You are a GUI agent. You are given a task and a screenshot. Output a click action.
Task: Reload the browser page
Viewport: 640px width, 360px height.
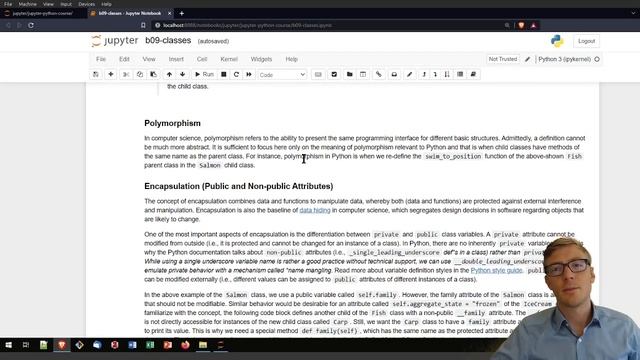[31, 25]
